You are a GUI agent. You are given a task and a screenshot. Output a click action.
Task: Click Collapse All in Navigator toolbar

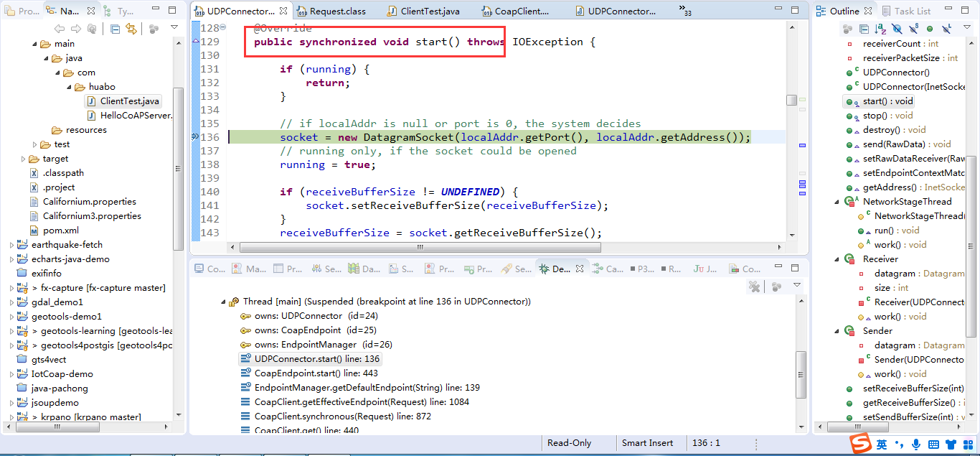click(x=116, y=29)
